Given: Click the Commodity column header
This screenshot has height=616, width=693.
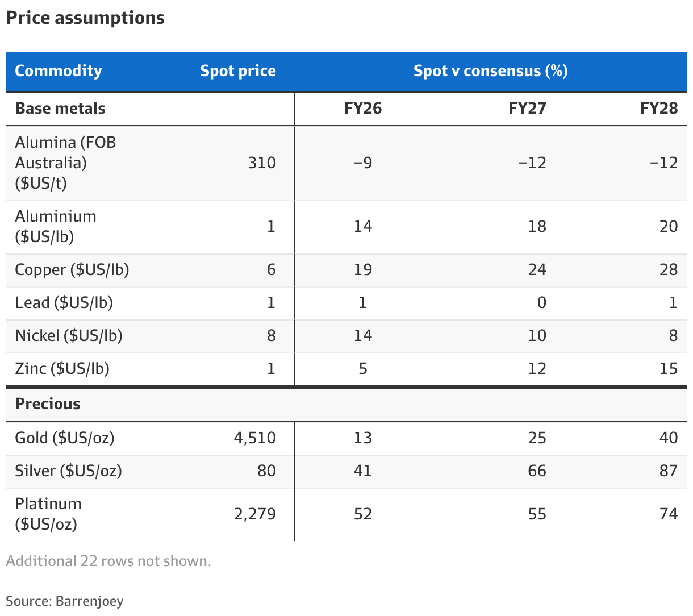Looking at the screenshot, I should coord(59,71).
